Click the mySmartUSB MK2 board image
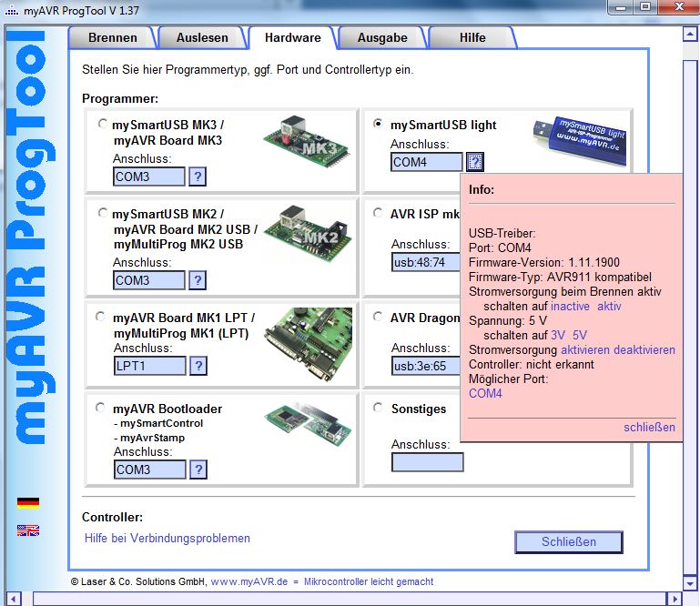This screenshot has height=606, width=700. coord(308,233)
